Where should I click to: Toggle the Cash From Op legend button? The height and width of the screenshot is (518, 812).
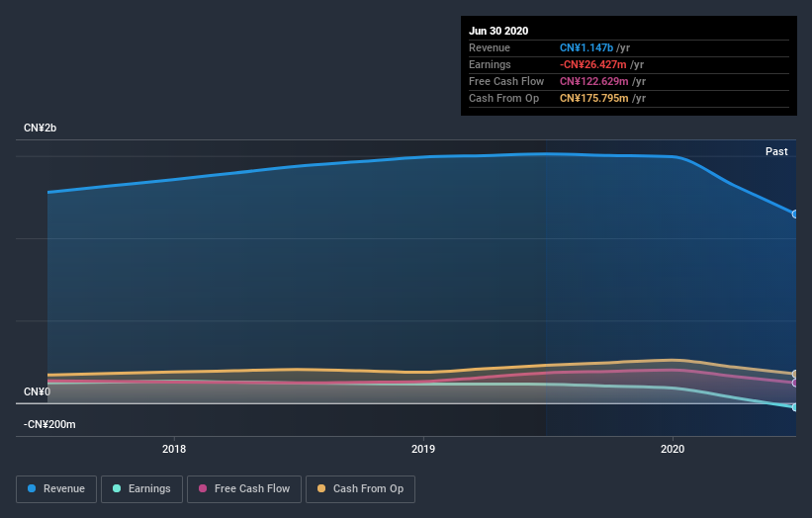(360, 489)
